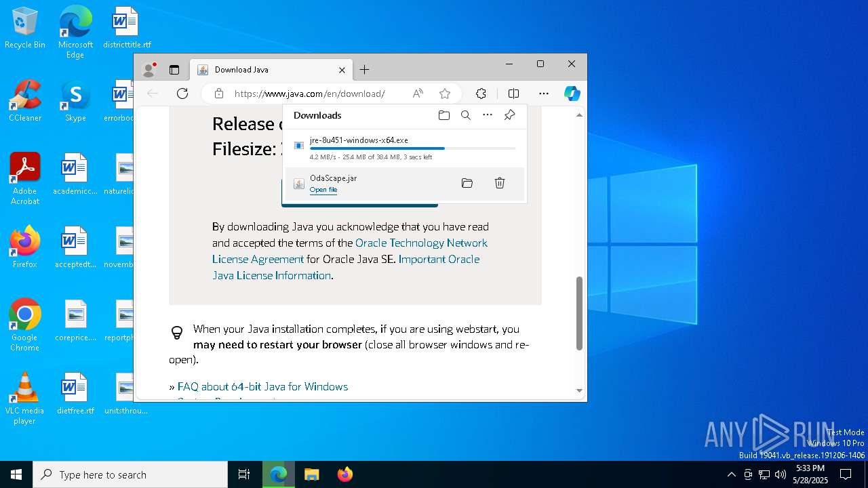Click taskbar search box
Screen dimensions: 868x488
point(130,474)
